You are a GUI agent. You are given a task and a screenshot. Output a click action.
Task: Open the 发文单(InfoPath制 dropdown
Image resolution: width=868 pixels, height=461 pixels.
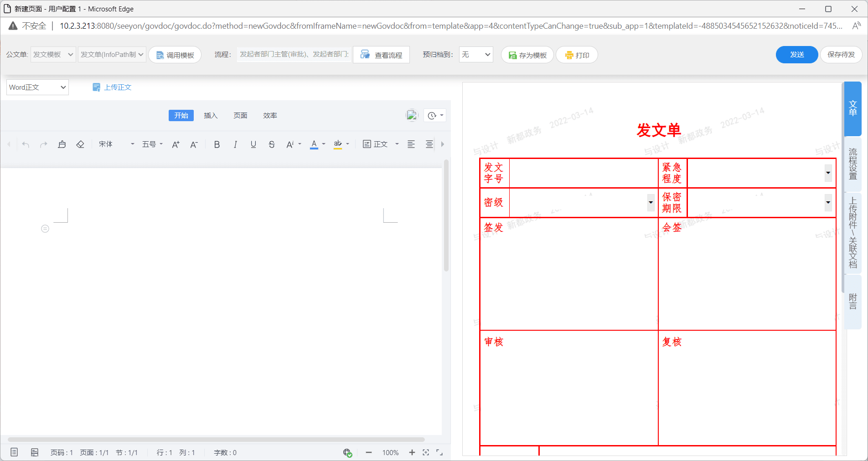[x=112, y=55]
